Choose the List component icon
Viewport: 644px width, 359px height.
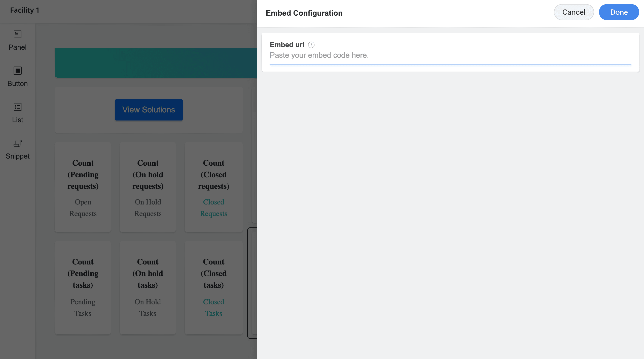point(17,107)
